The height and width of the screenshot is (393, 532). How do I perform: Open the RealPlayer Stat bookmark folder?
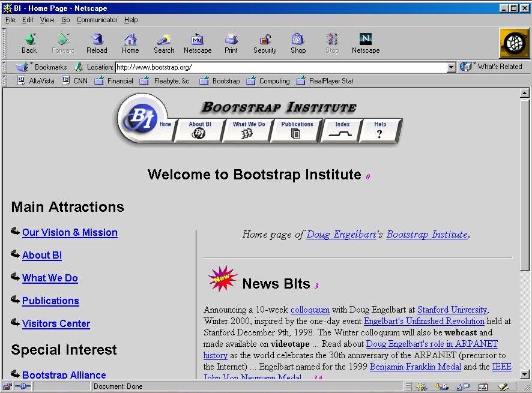(x=325, y=81)
